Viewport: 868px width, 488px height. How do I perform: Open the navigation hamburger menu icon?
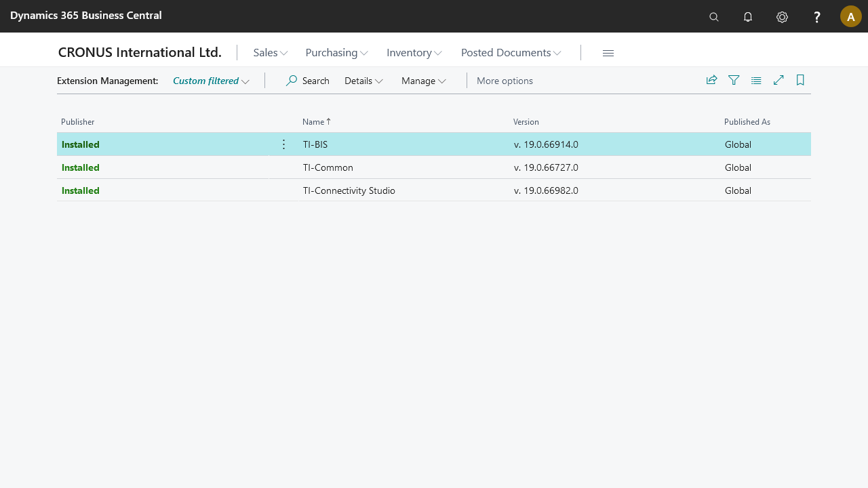point(608,53)
